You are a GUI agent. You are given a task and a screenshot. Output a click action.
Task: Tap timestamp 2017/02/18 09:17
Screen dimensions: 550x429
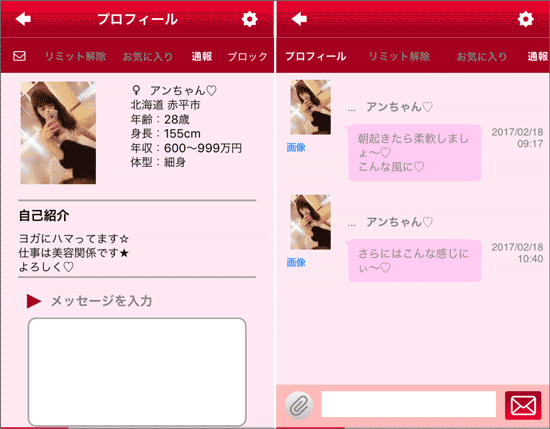(517, 138)
